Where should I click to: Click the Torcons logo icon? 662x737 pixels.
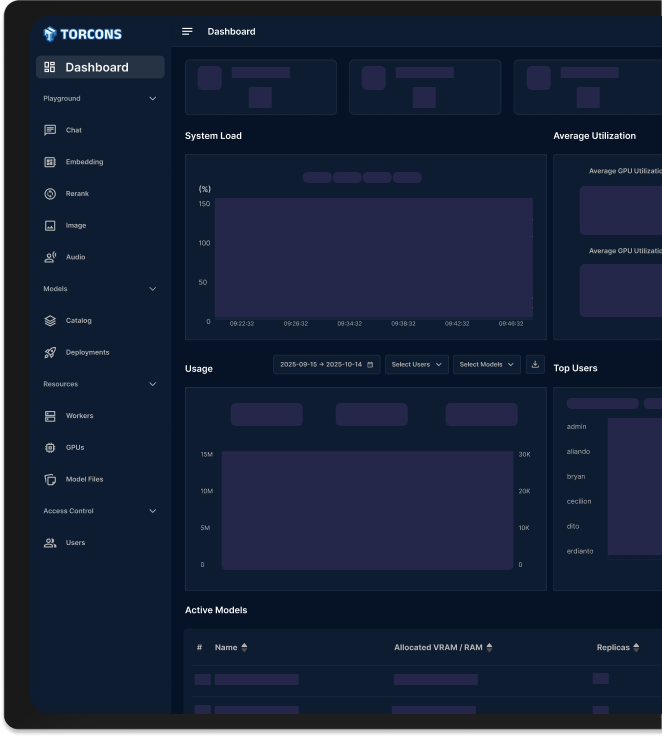click(50, 34)
